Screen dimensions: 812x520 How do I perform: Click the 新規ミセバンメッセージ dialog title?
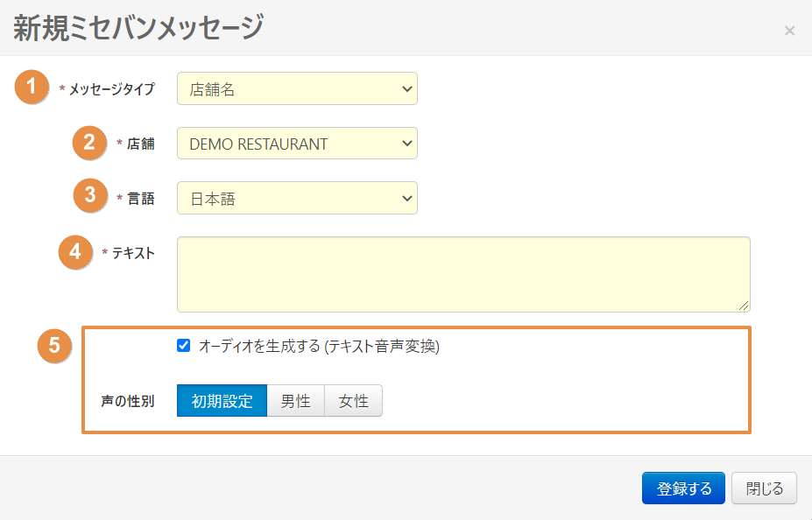[138, 28]
